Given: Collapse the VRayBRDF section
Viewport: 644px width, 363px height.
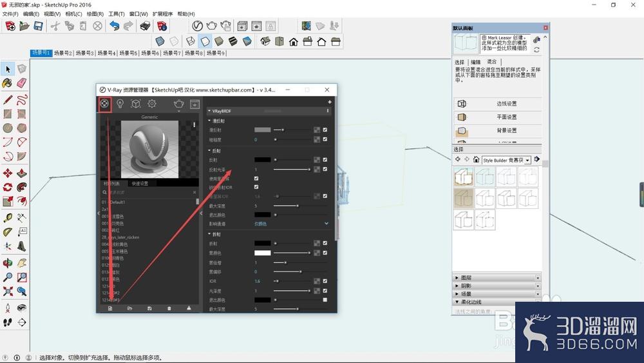Looking at the screenshot, I should pyautogui.click(x=209, y=111).
